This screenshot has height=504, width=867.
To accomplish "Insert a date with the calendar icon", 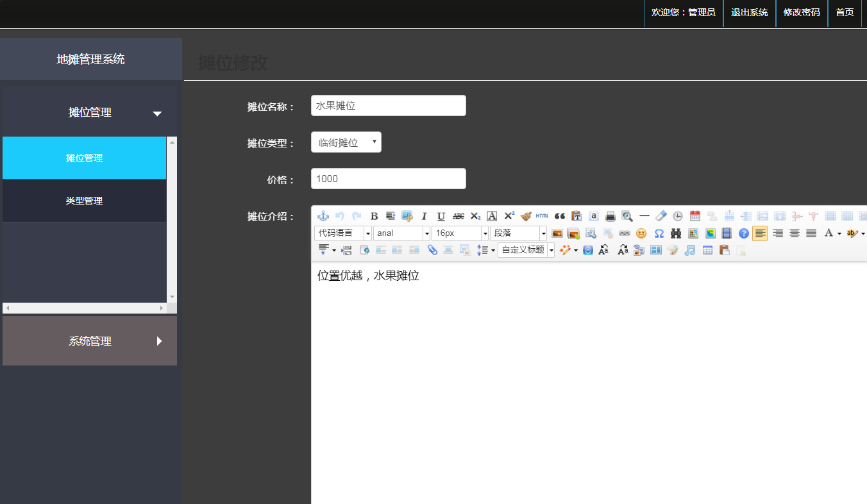I will [x=695, y=216].
